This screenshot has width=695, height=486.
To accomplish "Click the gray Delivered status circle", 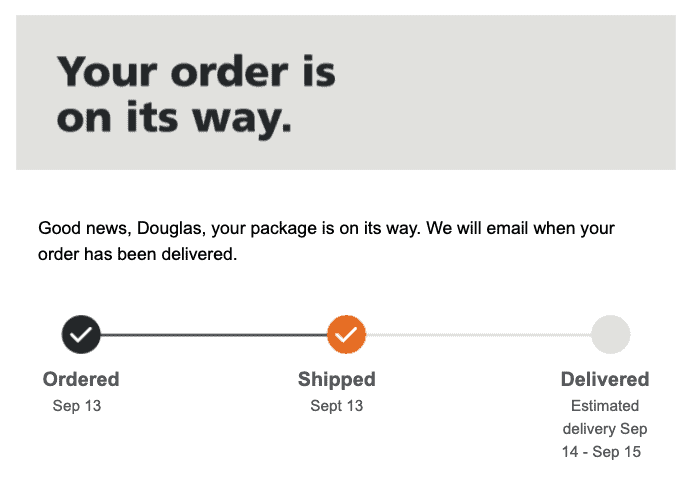I will (x=611, y=334).
